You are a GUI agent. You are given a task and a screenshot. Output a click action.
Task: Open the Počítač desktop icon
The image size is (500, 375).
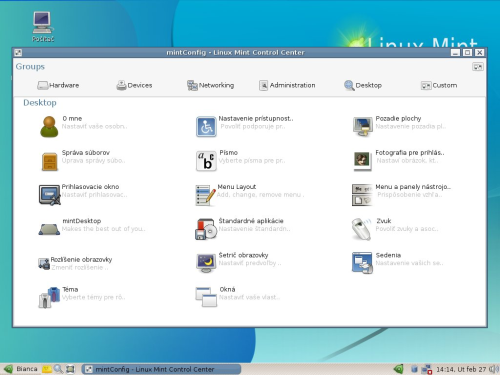point(43,27)
